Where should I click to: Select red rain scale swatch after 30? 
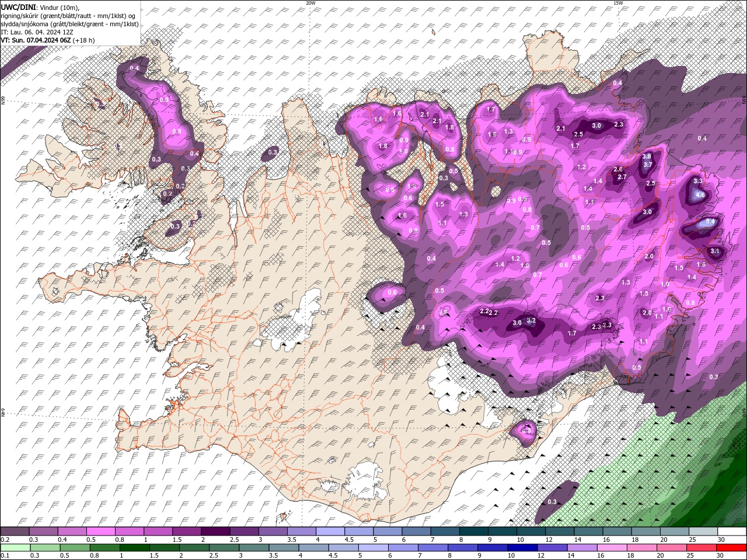(732, 548)
